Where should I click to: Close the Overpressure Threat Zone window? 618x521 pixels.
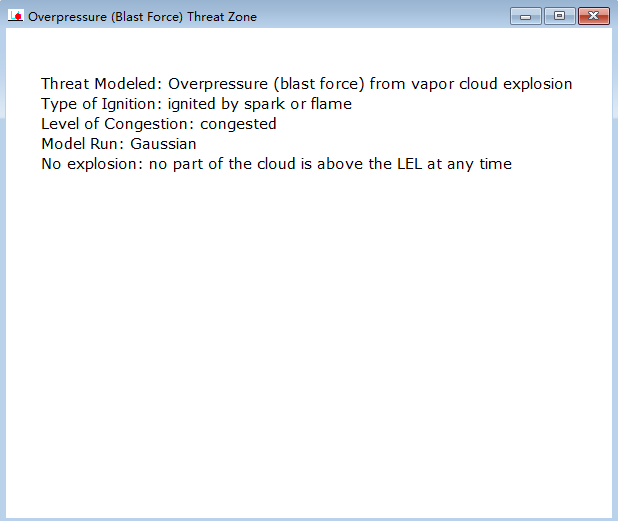click(x=594, y=16)
